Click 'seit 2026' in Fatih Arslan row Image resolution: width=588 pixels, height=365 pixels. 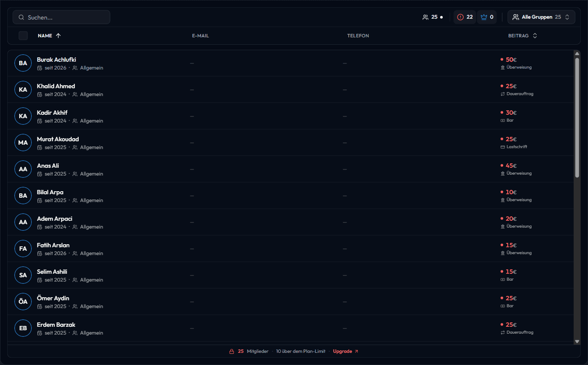56,253
